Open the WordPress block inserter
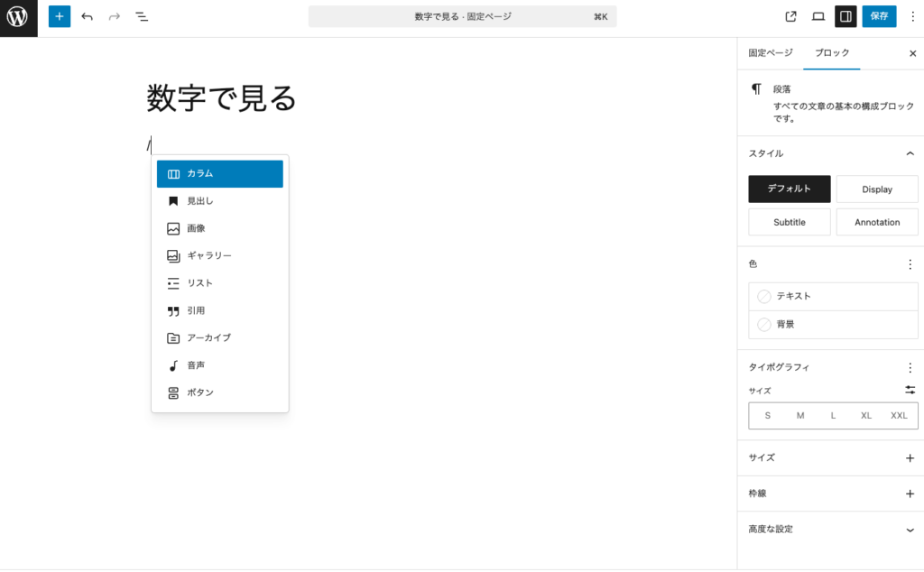This screenshot has height=572, width=924. 59,15
